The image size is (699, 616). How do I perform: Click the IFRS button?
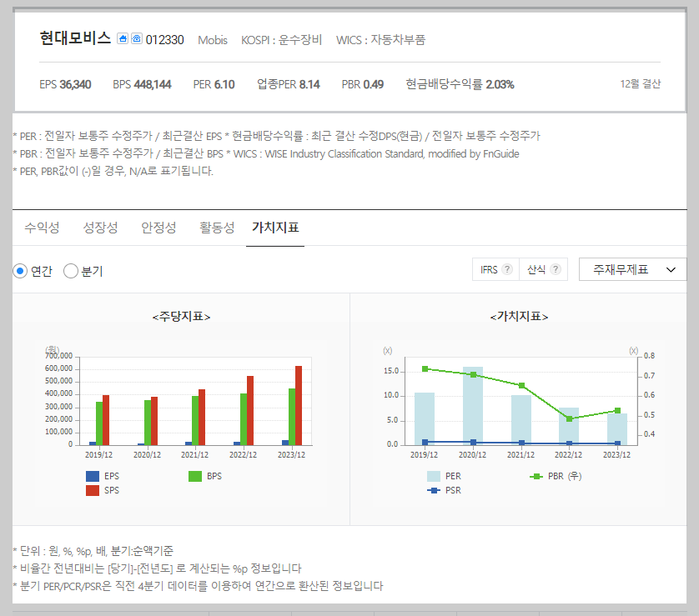tap(495, 269)
